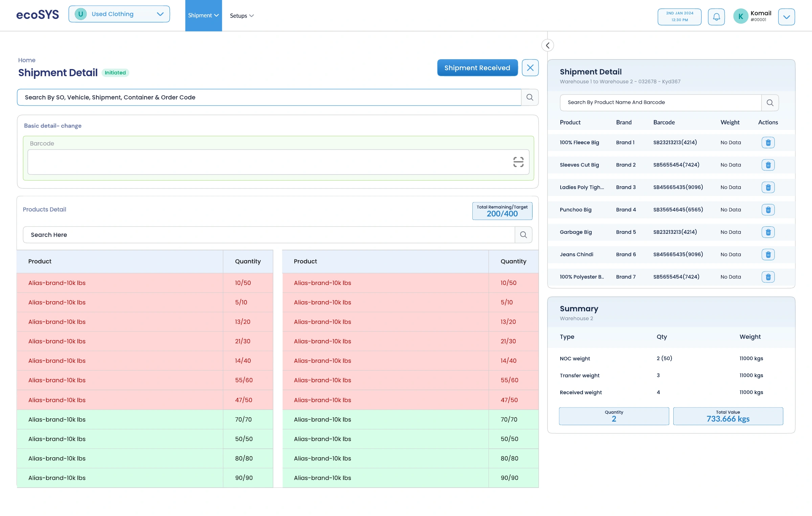Focus Search By Product Name And Barcode
This screenshot has height=516, width=812.
coord(661,103)
